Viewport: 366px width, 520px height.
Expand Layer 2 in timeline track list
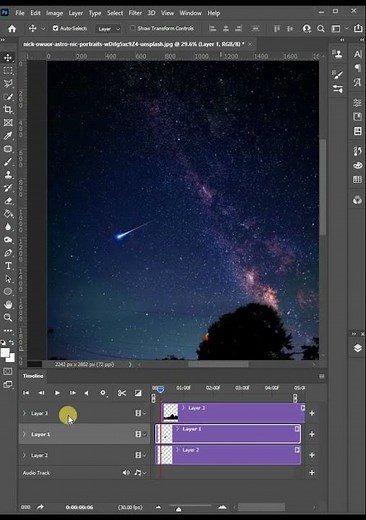tap(24, 455)
